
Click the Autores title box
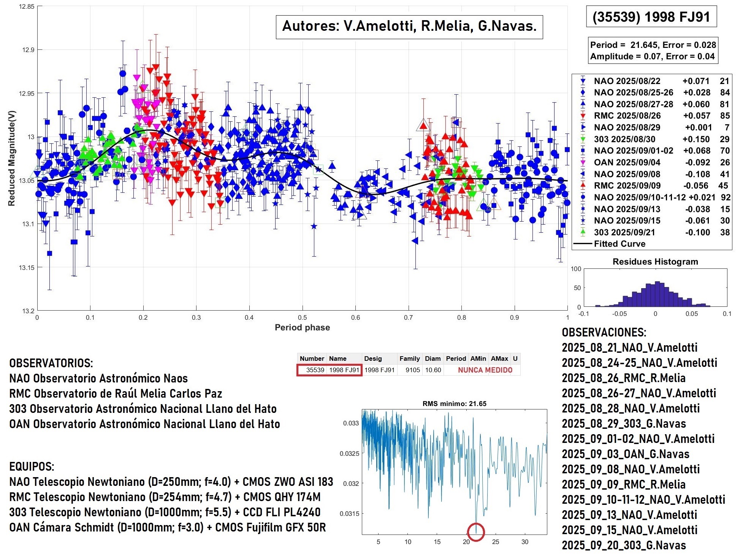click(409, 27)
